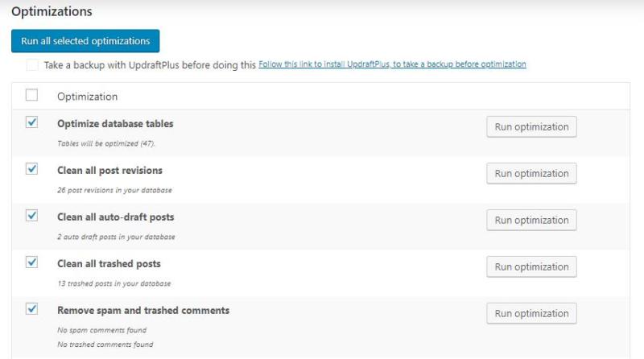Run optimization for spam and trashed comments
The width and height of the screenshot is (644, 359).
point(531,313)
